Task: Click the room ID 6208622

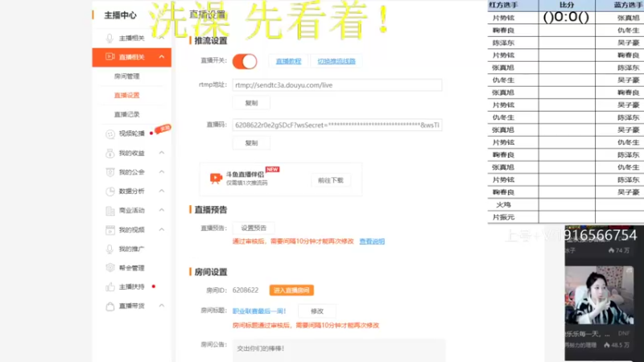Action: (x=246, y=290)
